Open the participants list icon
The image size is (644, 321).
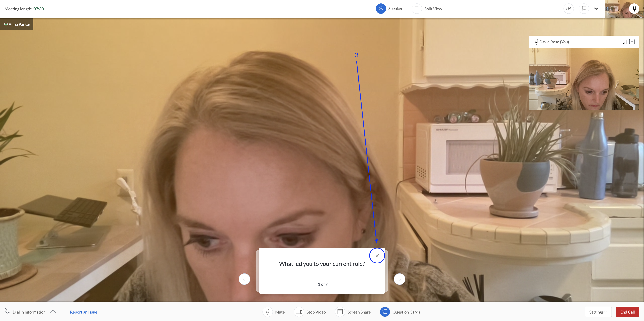(569, 9)
